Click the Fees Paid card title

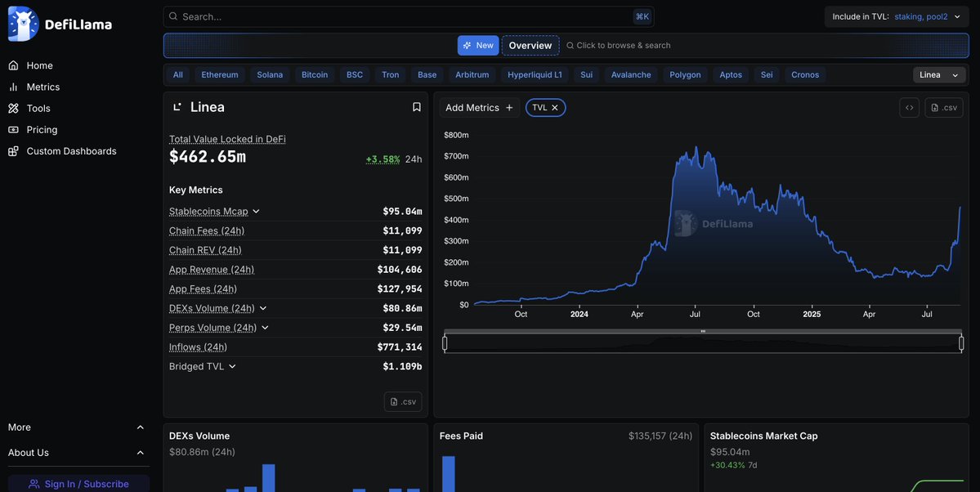tap(461, 436)
